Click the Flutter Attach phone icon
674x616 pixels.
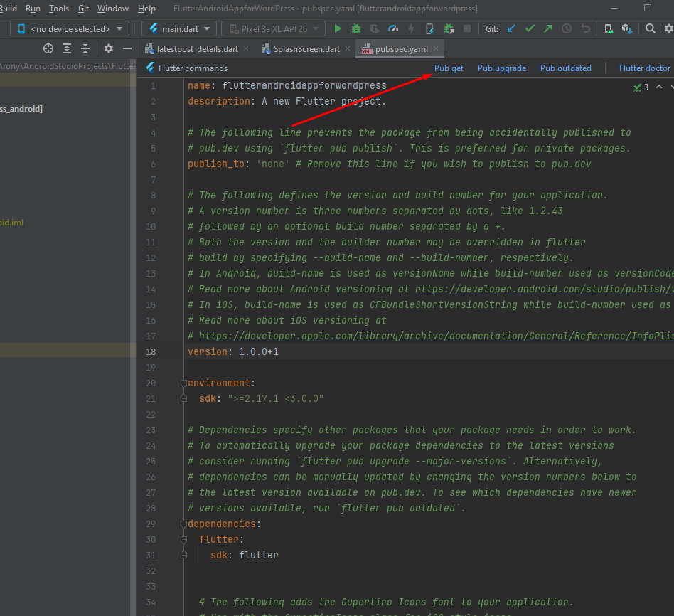point(429,29)
